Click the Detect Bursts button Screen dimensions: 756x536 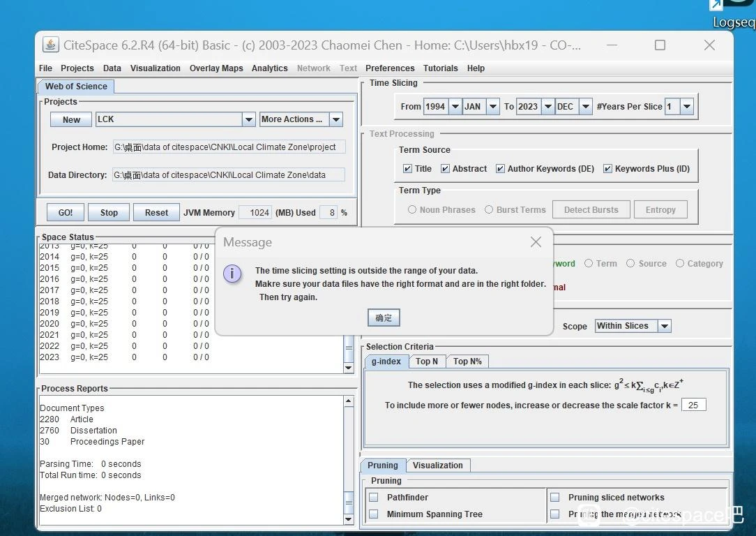591,209
